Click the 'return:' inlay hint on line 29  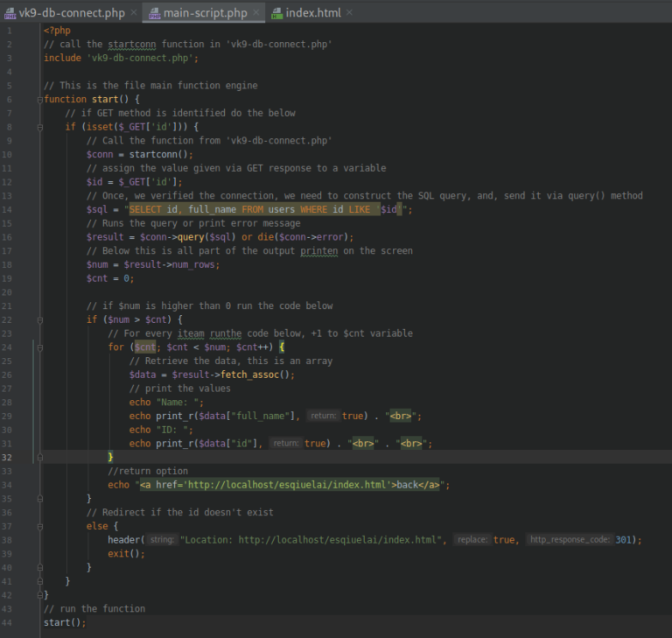click(323, 416)
